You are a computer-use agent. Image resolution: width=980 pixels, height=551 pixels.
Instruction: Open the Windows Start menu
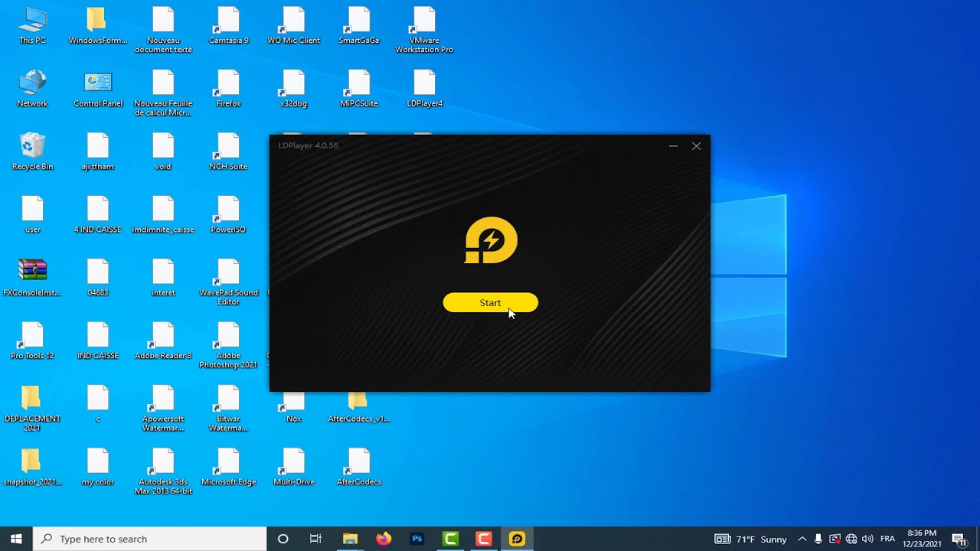coord(16,539)
